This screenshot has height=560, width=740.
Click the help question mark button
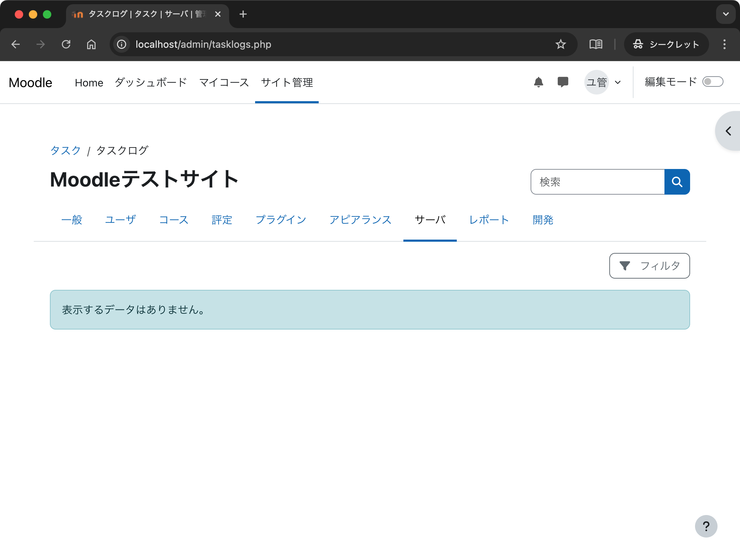(x=706, y=526)
